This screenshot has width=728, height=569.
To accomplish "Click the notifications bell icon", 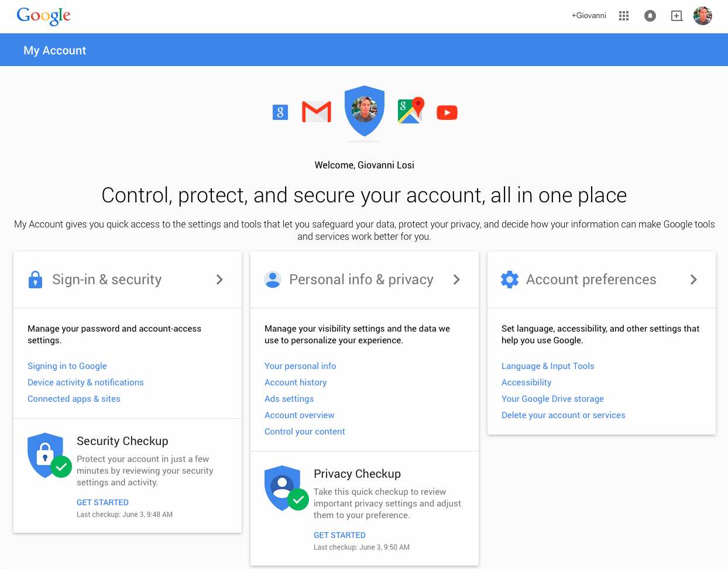I will 650,16.
